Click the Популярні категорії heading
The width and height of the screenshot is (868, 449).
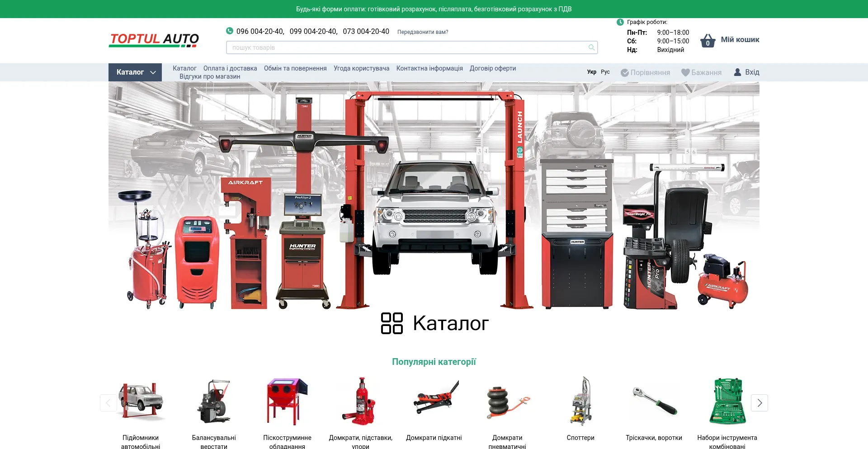pyautogui.click(x=434, y=362)
